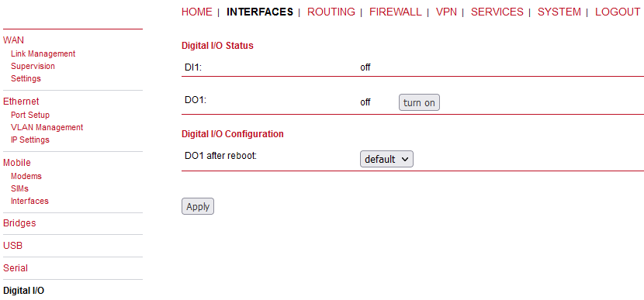Open the DO1 after reboot dropdown

386,159
